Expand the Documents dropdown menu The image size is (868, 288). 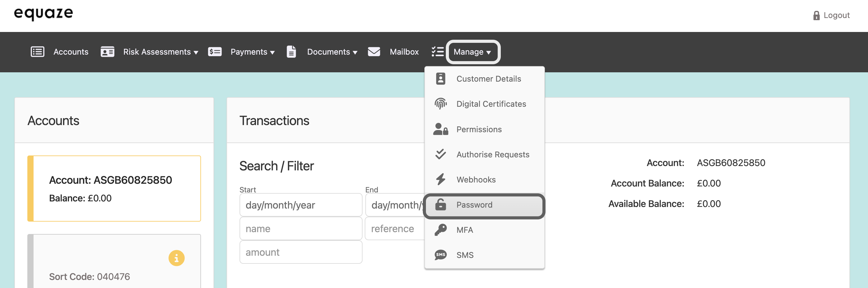click(x=332, y=52)
